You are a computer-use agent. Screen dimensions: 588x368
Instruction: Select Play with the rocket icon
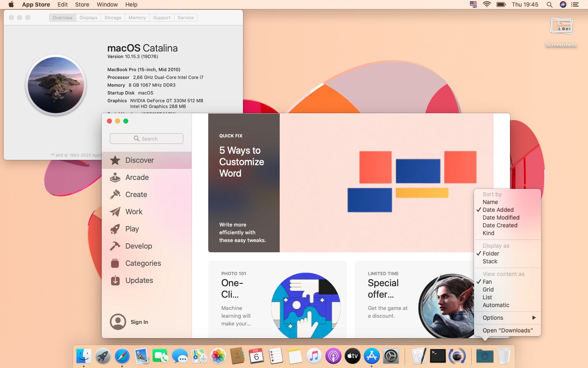(147, 229)
